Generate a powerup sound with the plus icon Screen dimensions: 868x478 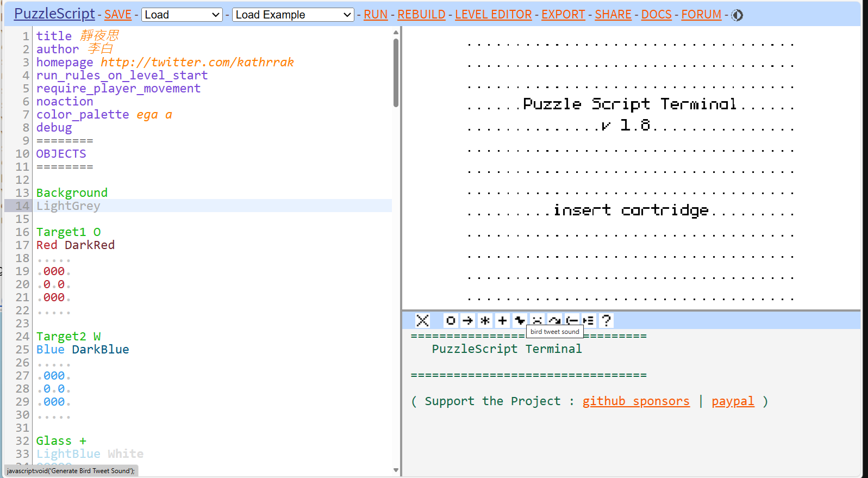(503, 320)
